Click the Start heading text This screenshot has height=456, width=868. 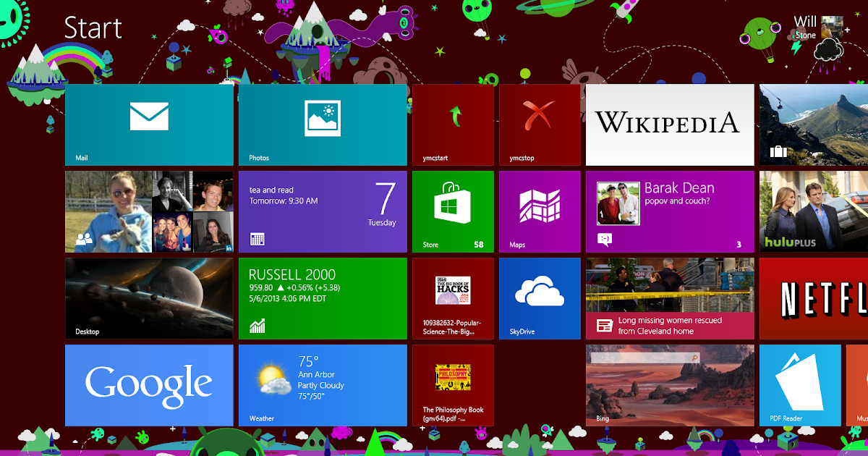point(93,28)
